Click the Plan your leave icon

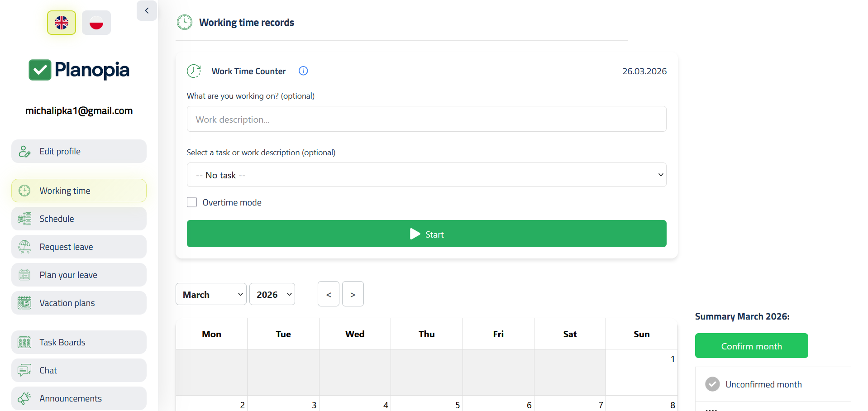coord(24,275)
